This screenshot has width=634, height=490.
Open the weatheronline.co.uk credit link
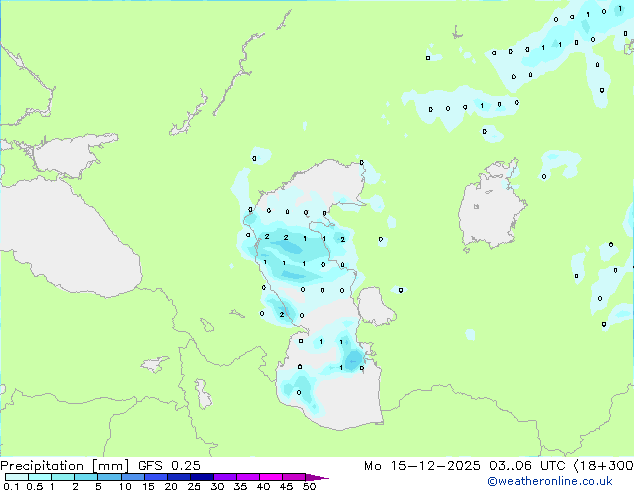point(550,481)
